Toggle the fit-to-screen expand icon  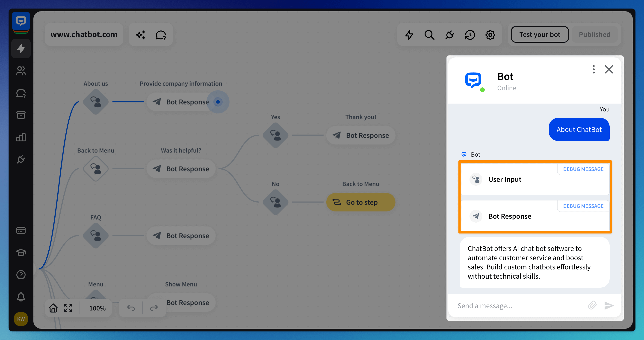(x=68, y=308)
